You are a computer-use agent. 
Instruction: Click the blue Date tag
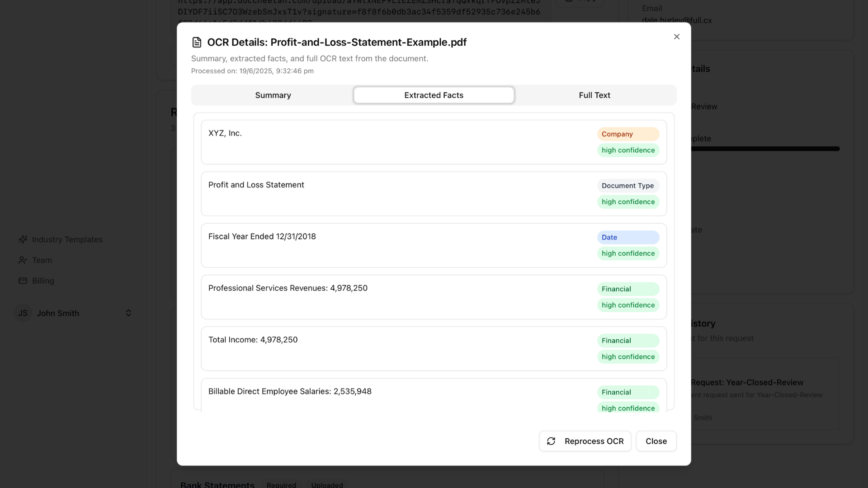coord(628,237)
